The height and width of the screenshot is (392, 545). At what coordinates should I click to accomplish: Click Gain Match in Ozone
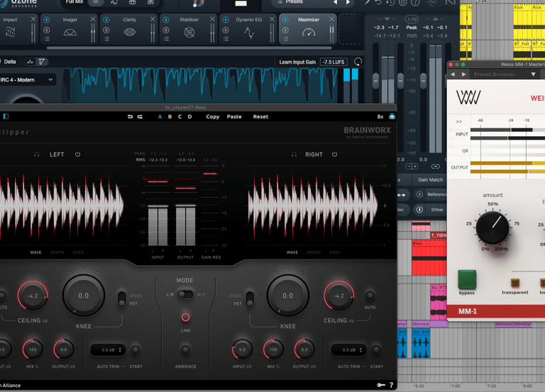(x=430, y=180)
